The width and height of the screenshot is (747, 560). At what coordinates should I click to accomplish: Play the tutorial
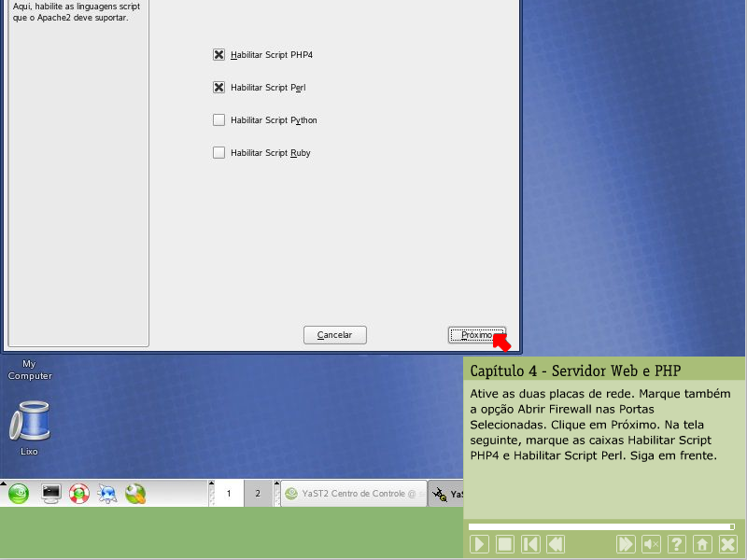click(479, 544)
